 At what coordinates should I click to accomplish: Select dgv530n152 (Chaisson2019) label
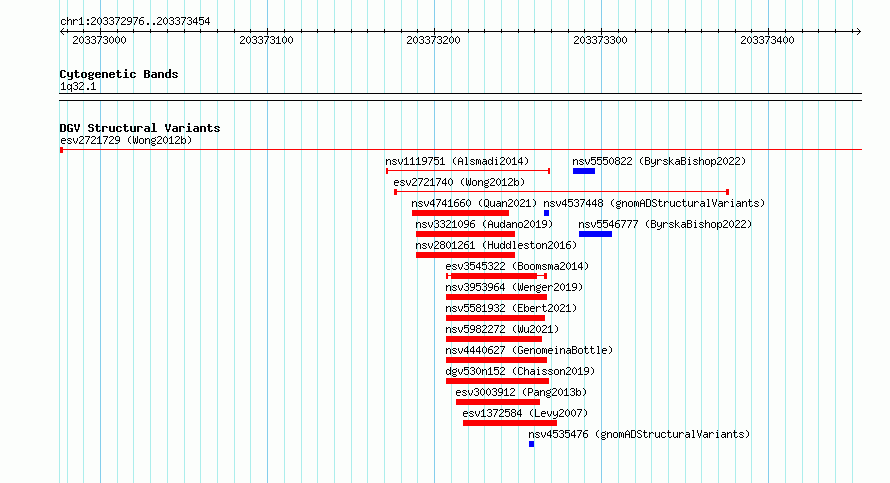520,371
